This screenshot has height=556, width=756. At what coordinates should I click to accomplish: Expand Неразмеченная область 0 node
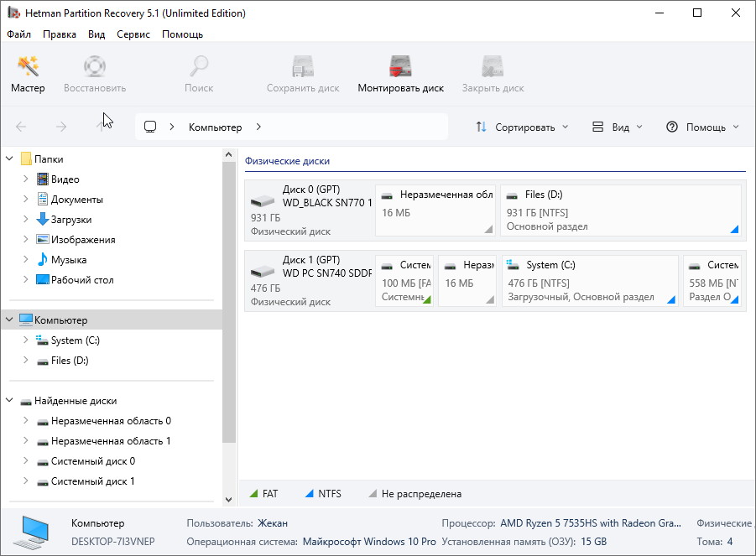tap(25, 420)
